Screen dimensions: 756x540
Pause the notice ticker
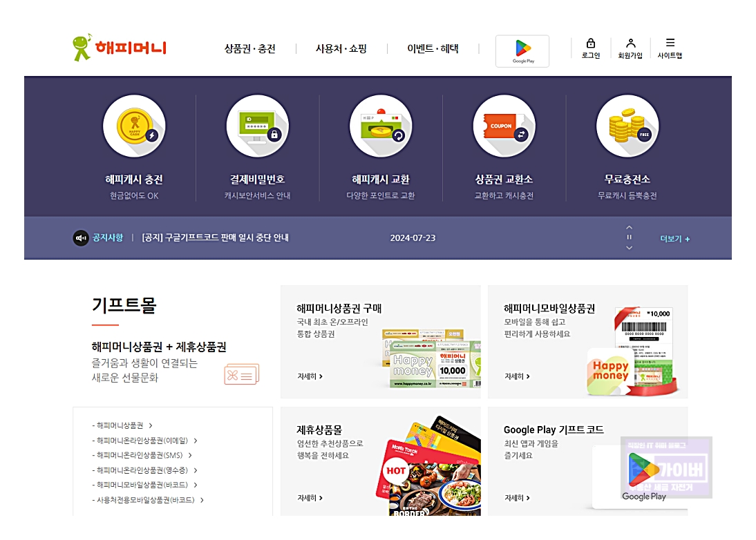coord(630,238)
